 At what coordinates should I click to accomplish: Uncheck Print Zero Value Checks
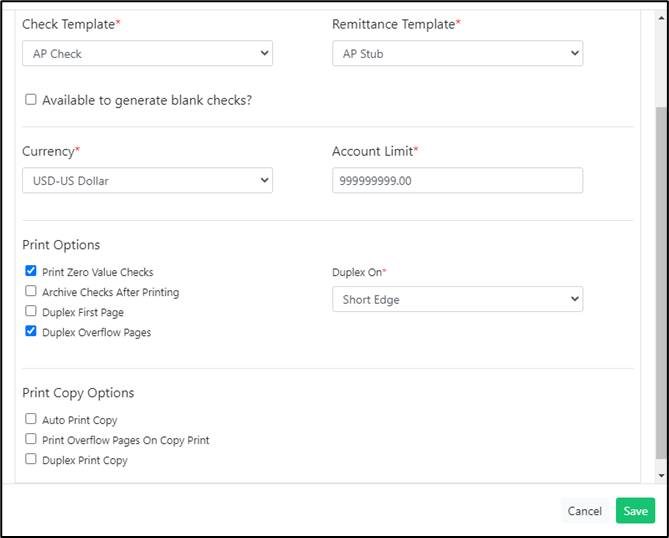coord(31,270)
